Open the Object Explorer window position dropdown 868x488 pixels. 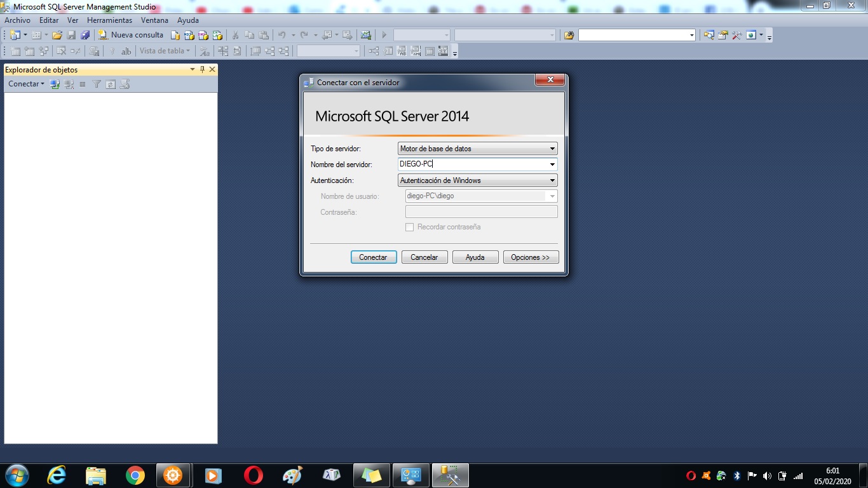193,70
